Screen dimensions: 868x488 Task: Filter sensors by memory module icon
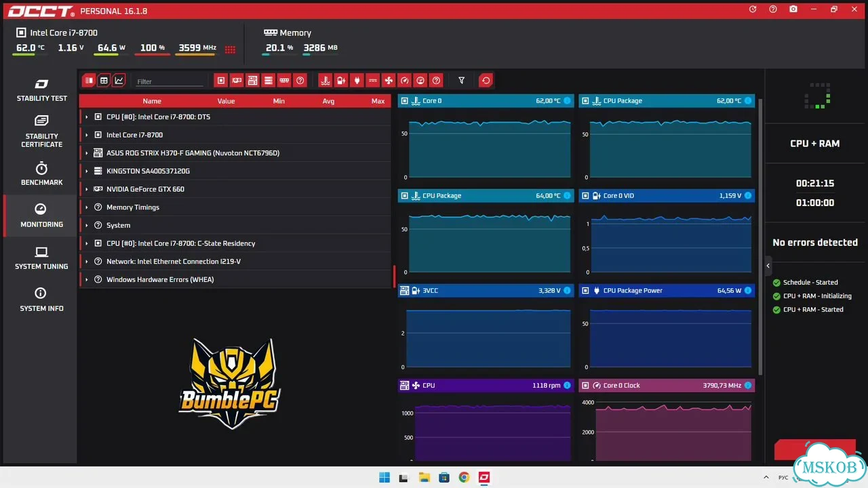coord(284,81)
